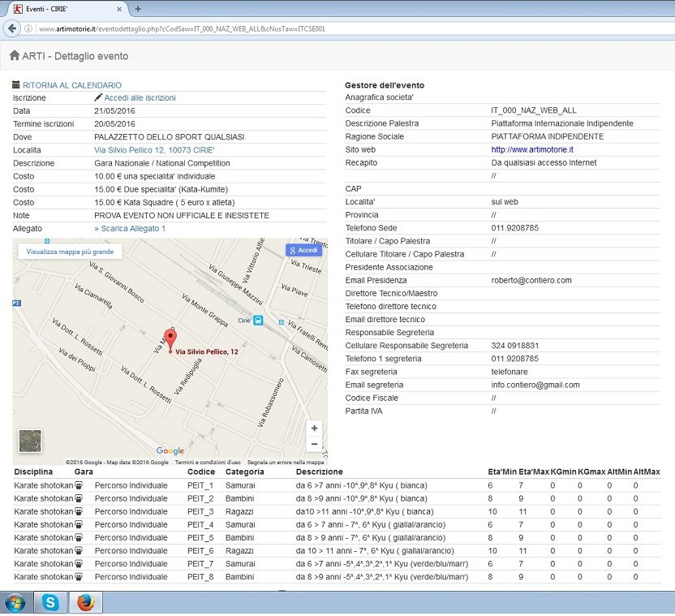Open the http://www.artimotorie.it website link

(532, 150)
